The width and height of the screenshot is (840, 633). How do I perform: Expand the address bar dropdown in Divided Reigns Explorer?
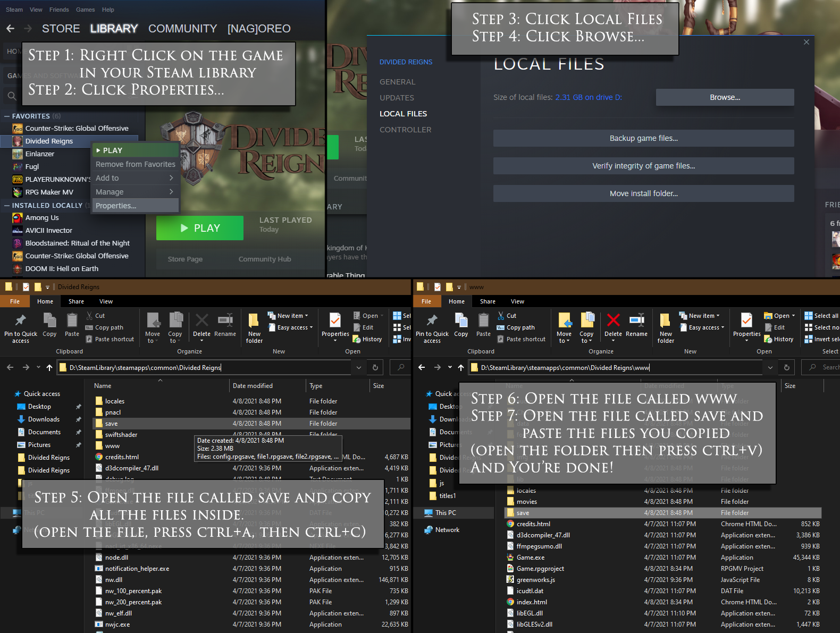pos(359,367)
